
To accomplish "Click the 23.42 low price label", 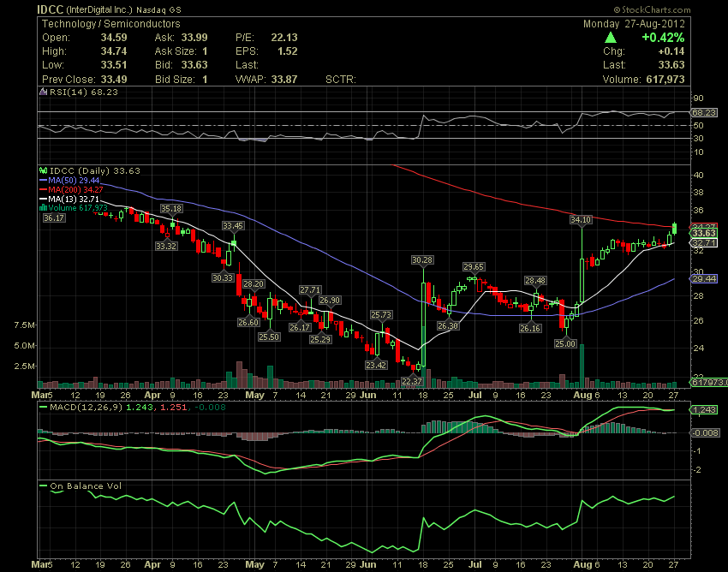I will pos(376,365).
